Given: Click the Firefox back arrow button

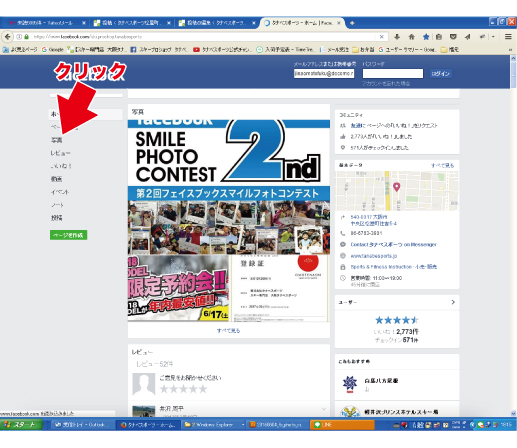Looking at the screenshot, I should coord(8,37).
